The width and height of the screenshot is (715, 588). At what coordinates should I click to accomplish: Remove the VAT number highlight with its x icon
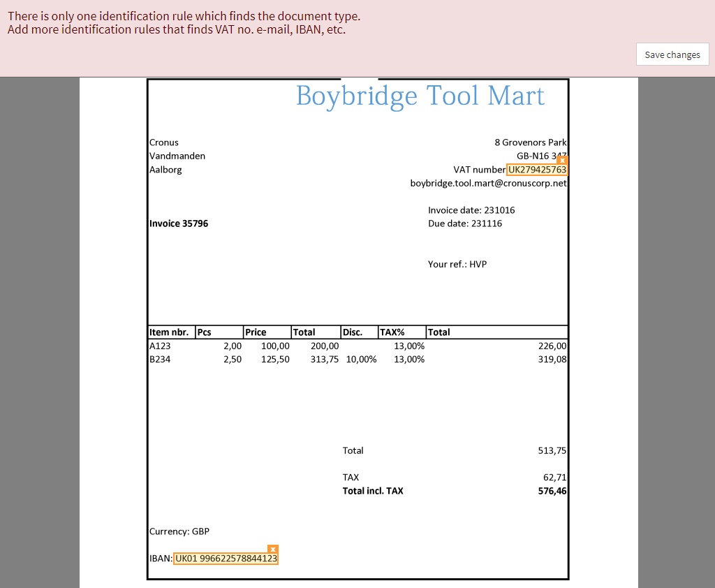click(562, 160)
